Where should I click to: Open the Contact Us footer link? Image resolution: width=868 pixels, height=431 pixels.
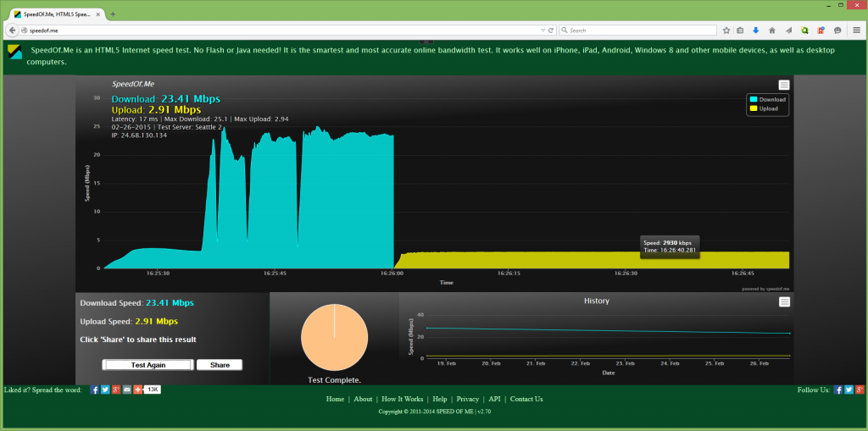tap(526, 399)
